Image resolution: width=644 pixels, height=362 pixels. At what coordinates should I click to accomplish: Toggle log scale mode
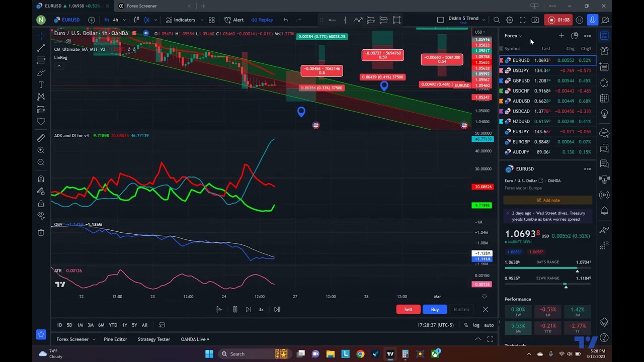[x=476, y=325]
